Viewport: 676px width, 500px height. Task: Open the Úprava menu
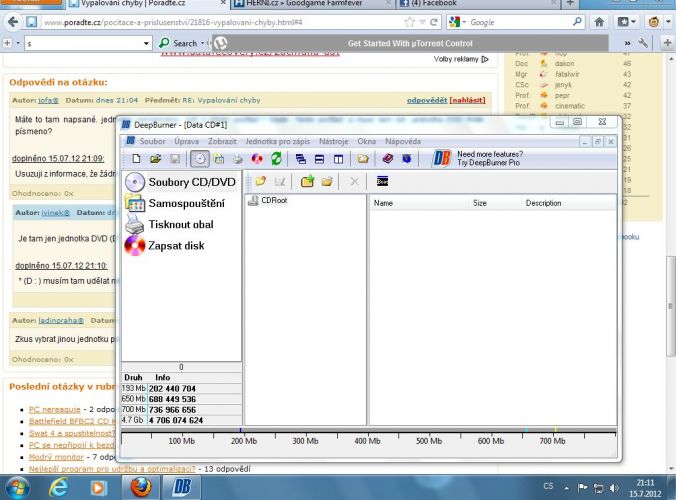(187, 141)
